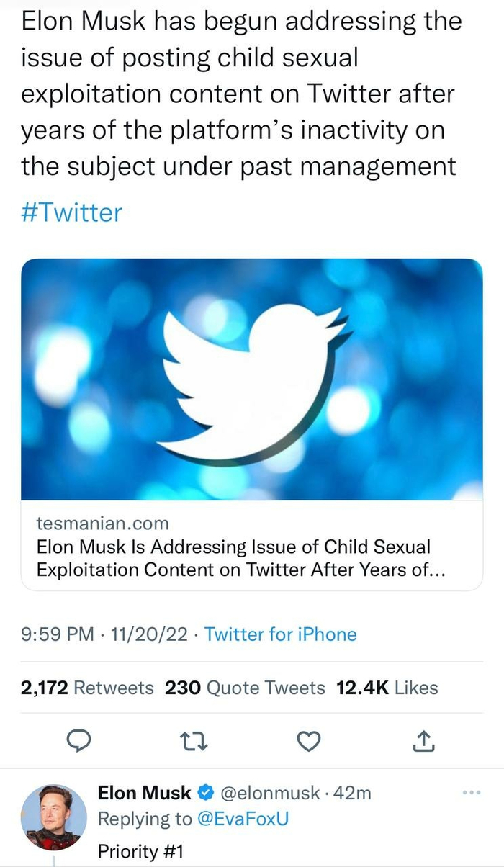The height and width of the screenshot is (867, 504).
Task: Tap the share upload icon
Action: pyautogui.click(x=425, y=740)
